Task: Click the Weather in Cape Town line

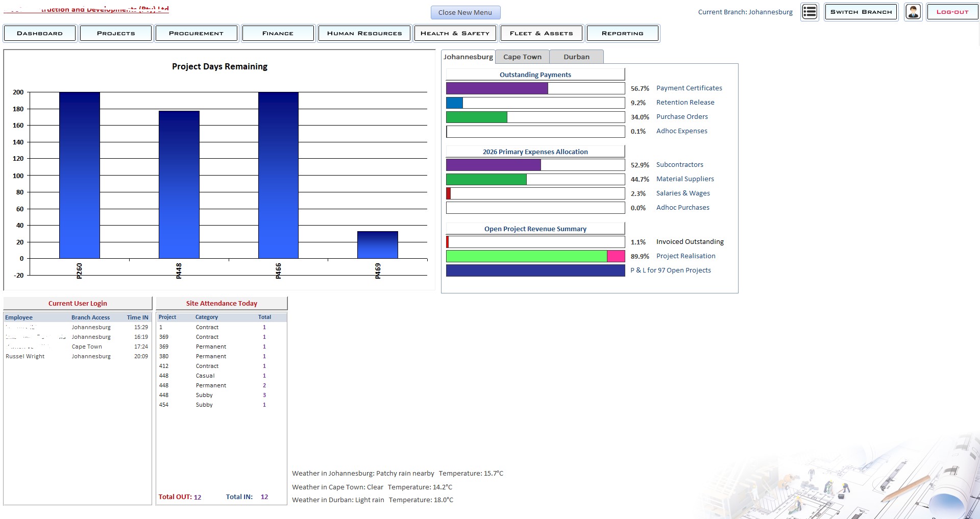Action: [x=372, y=487]
